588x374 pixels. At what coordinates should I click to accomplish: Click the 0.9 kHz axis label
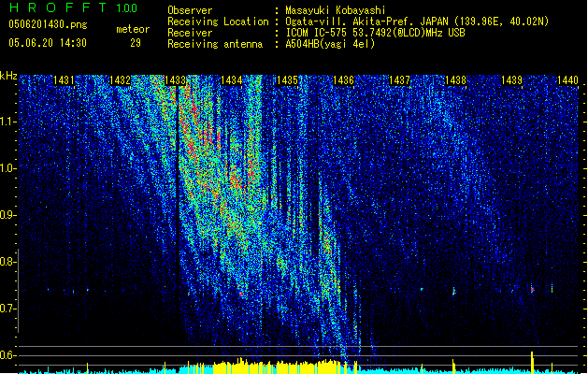tap(8, 215)
